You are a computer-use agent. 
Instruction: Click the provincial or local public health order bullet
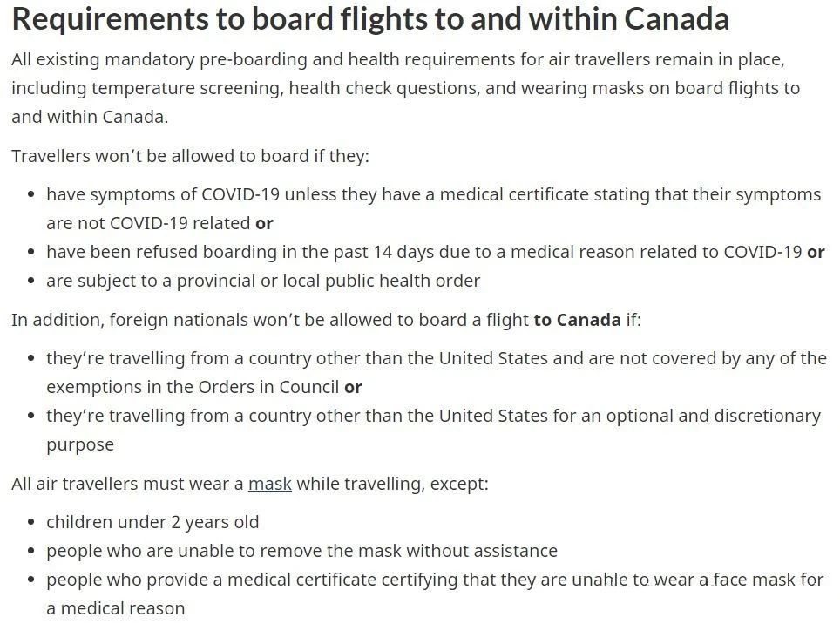263,281
